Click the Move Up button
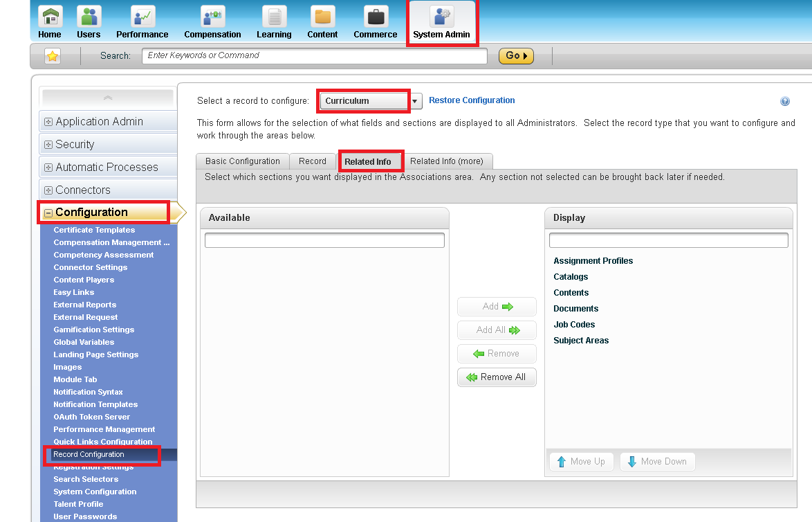Image resolution: width=812 pixels, height=522 pixels. [x=581, y=461]
